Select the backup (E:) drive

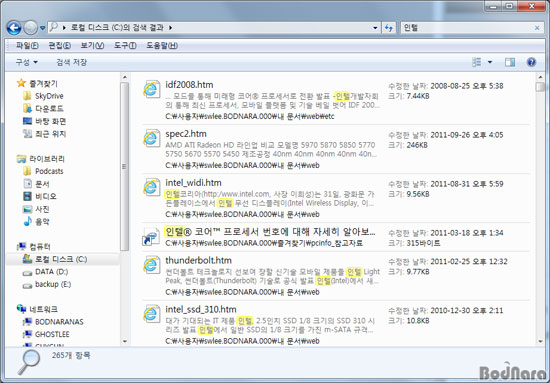coord(47,284)
